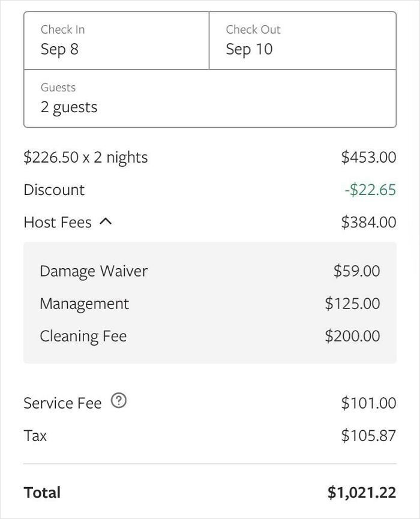
Task: Click the 2 guests value
Action: tap(69, 107)
